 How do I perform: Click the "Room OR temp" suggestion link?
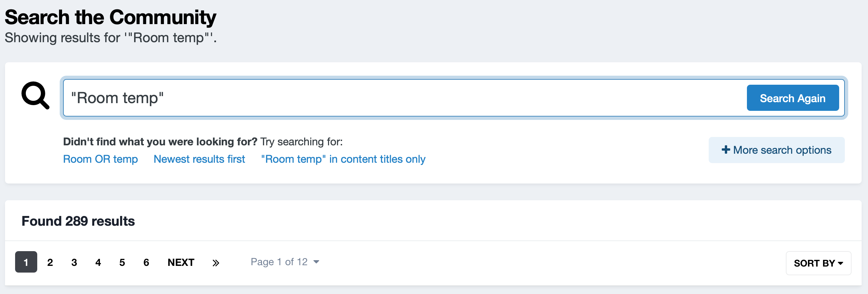click(100, 159)
